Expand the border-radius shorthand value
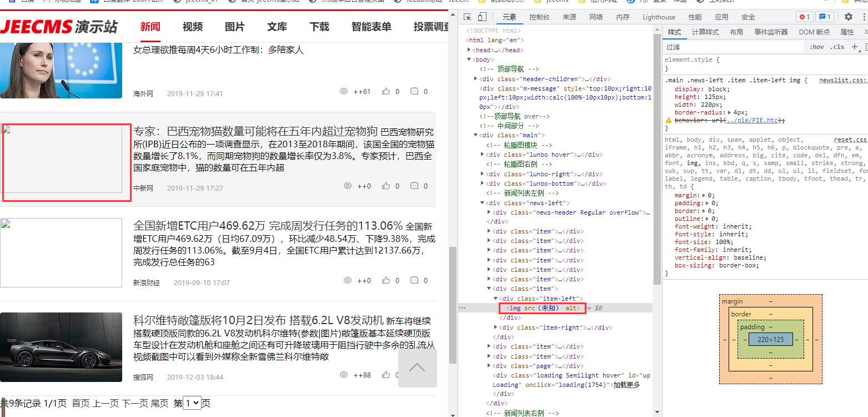868x417 pixels. tap(729, 112)
